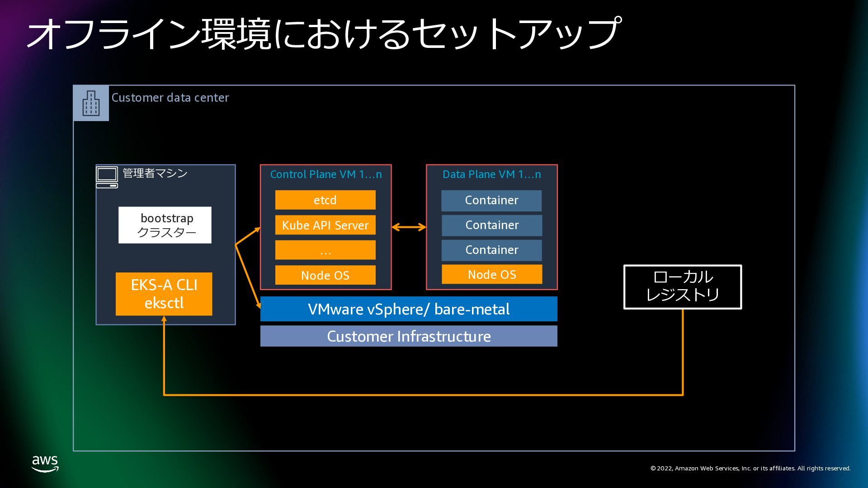Click the AWS logo
The width and height of the screenshot is (868, 488).
click(45, 464)
